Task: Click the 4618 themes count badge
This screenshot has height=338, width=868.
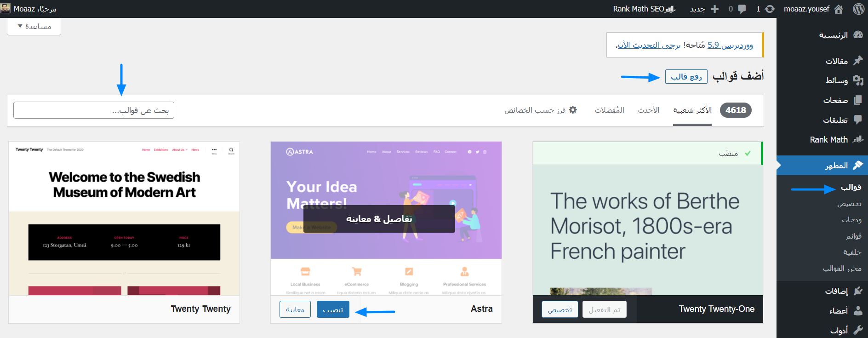Action: [x=736, y=110]
